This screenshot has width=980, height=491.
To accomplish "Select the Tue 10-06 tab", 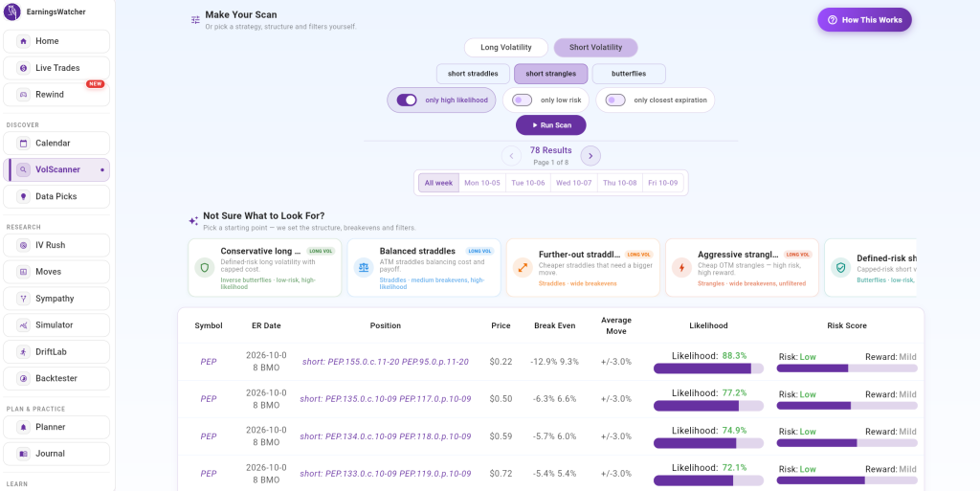I will tap(528, 183).
